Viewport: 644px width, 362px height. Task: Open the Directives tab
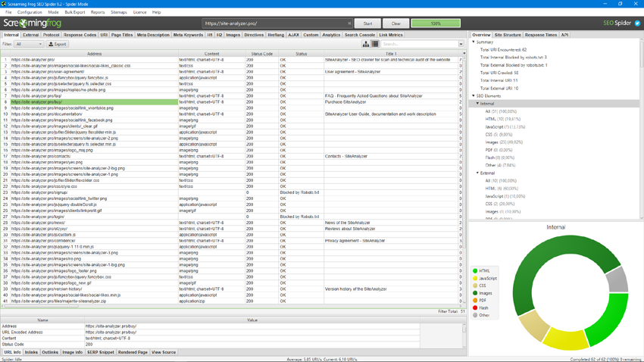[254, 35]
